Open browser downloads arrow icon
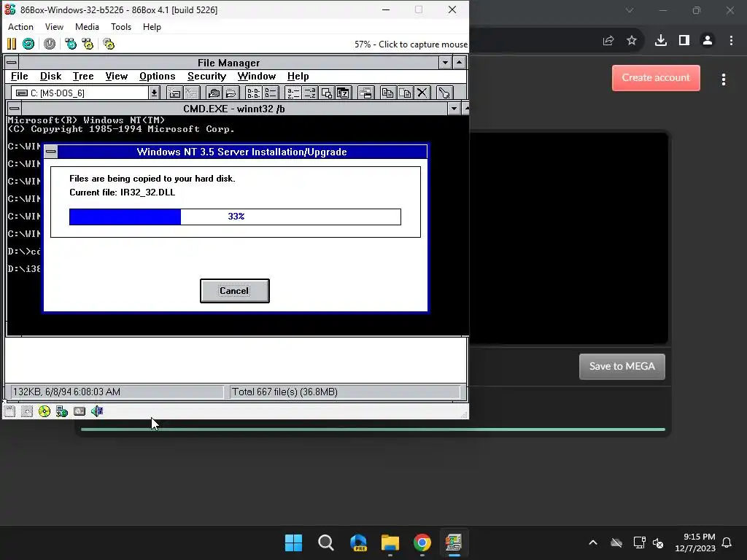The image size is (747, 560). 661,41
